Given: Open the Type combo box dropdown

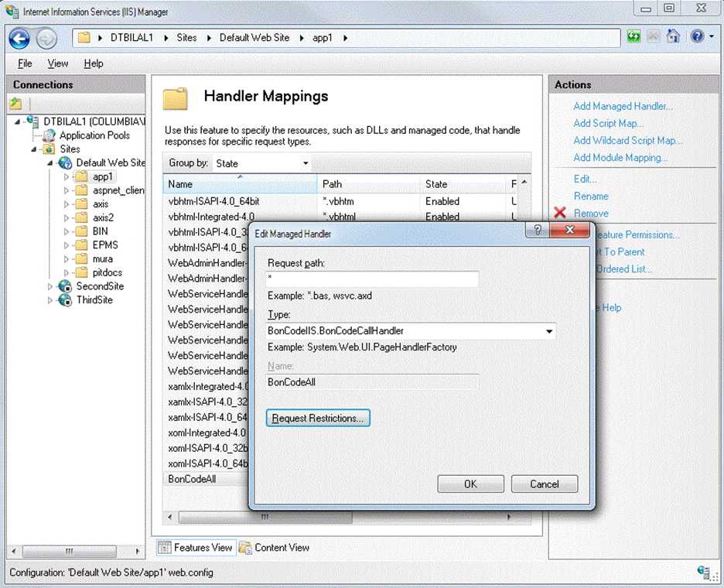Looking at the screenshot, I should [x=549, y=331].
